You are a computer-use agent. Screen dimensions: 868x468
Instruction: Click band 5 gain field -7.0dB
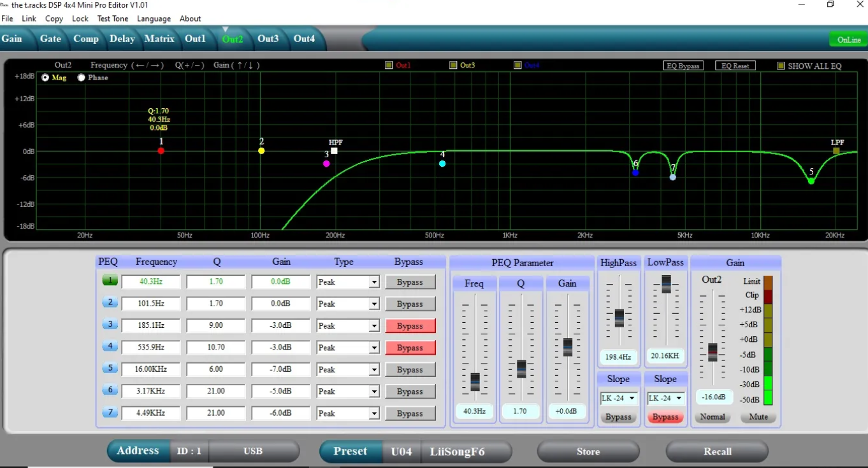(280, 369)
